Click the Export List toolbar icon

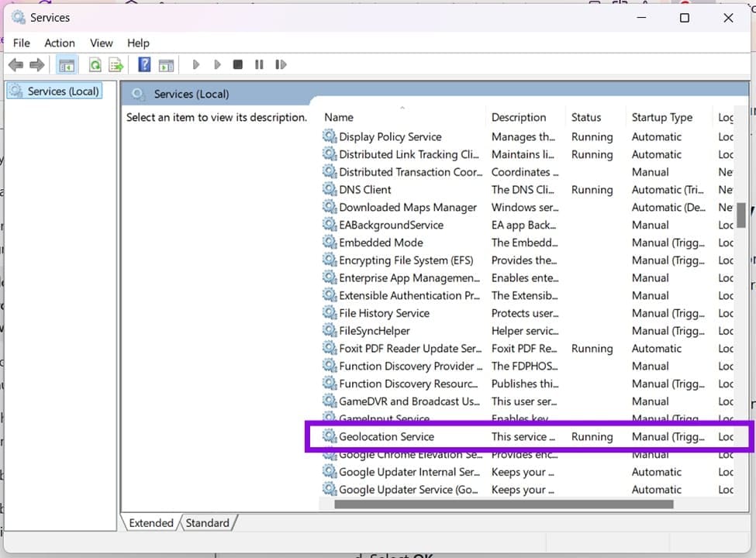pos(116,64)
